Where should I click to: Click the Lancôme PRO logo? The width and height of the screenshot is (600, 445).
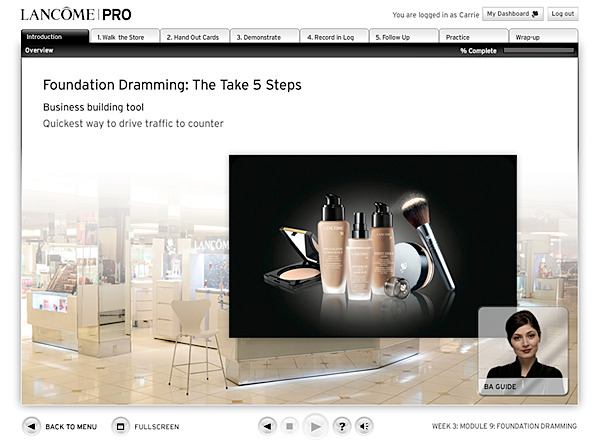(76, 15)
